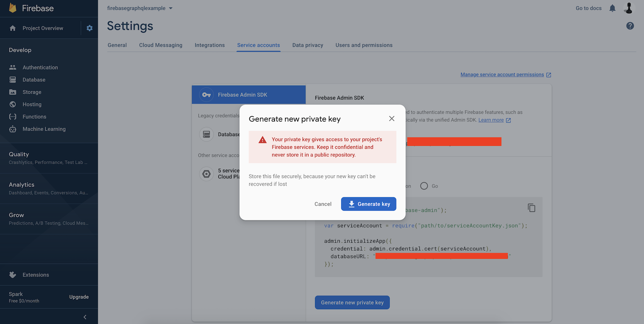Open Machine Learning in the sidebar
The height and width of the screenshot is (324, 644).
(x=44, y=129)
